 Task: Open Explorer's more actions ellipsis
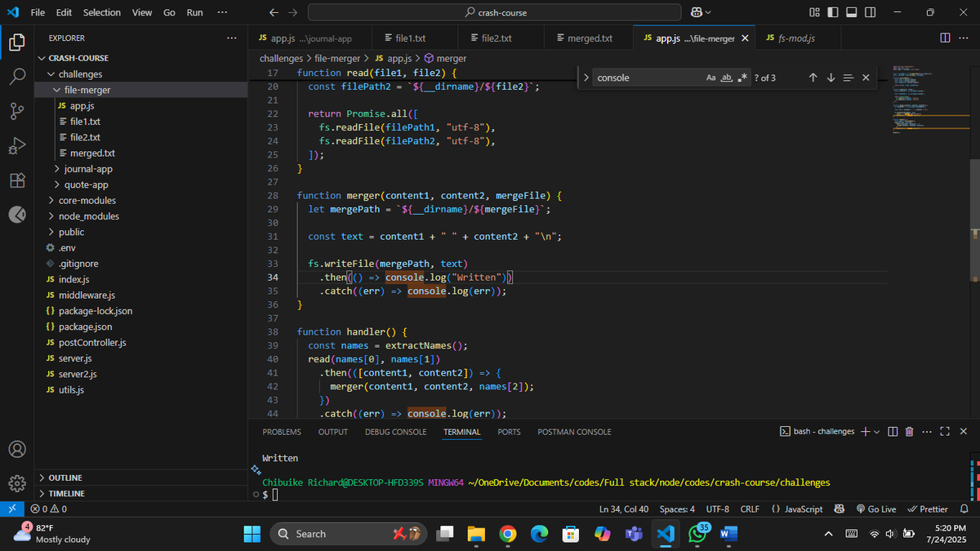point(231,38)
